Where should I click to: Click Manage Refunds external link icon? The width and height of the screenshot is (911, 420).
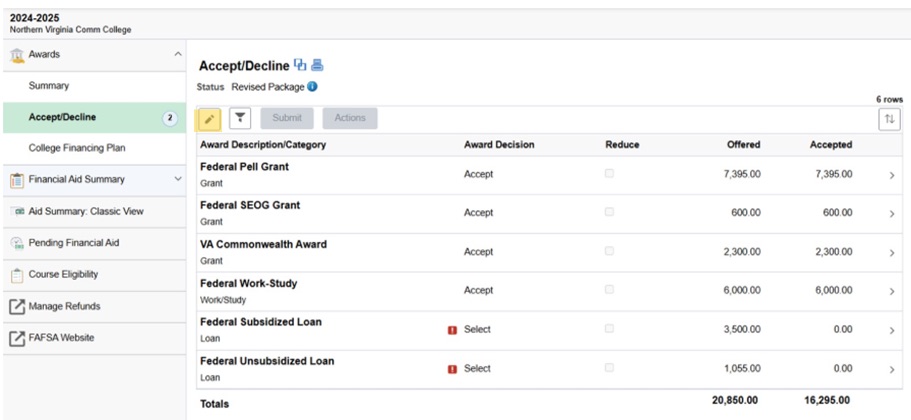click(17, 306)
